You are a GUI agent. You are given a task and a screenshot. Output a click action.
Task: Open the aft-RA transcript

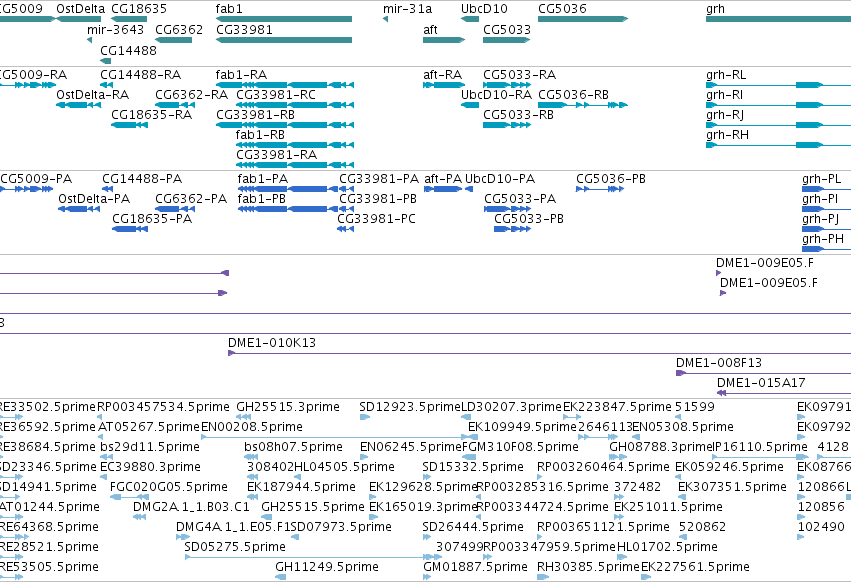click(444, 85)
